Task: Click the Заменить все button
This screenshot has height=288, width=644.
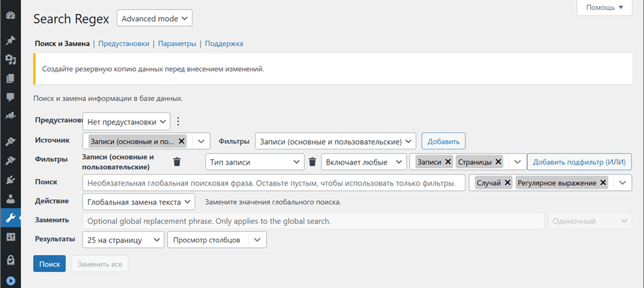Action: (100, 264)
